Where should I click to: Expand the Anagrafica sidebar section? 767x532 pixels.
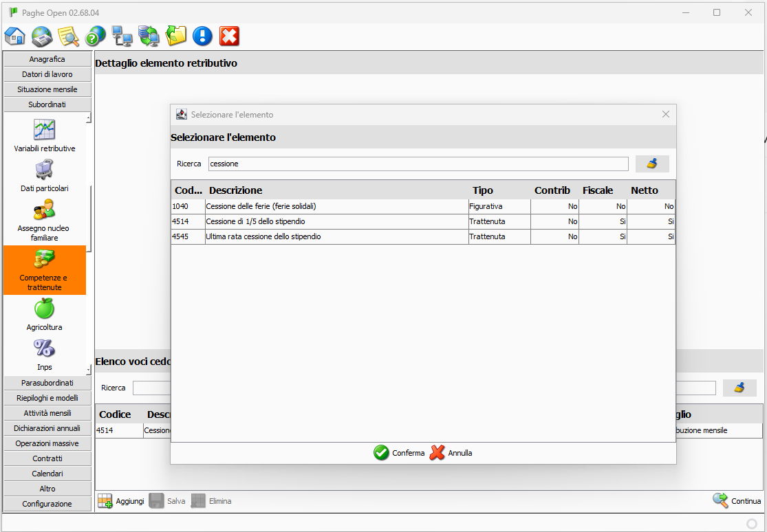click(x=47, y=59)
